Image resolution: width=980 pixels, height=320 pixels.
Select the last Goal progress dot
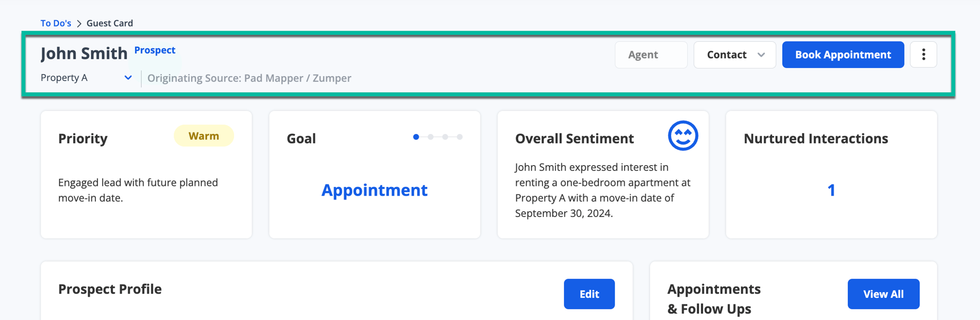click(x=459, y=137)
